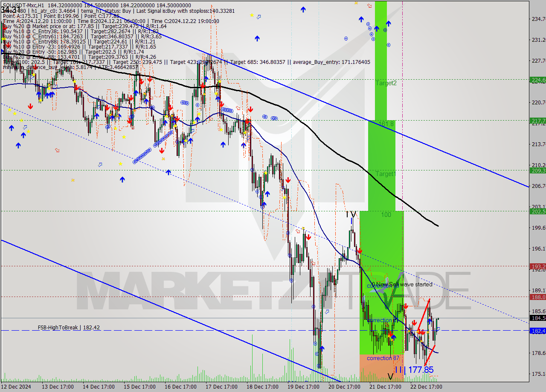Viewport: 546px width, 392px height.
Task: Click the correction 87 label
Action: point(383,358)
